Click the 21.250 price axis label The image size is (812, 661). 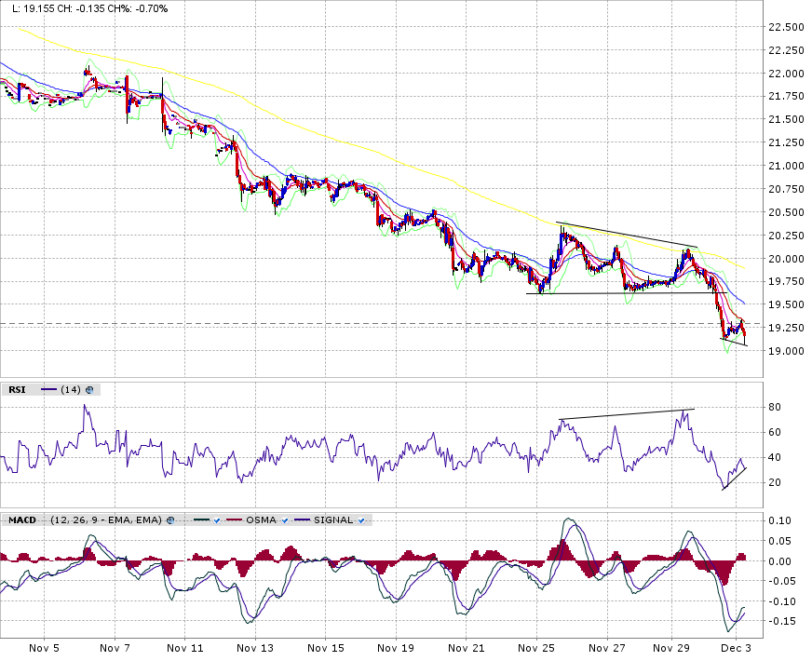point(786,142)
